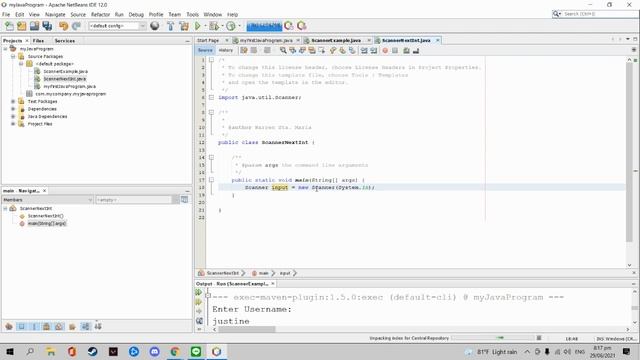Click the Uncomment icon in editor toolbar
Screen dimensions: 640x360
click(x=416, y=51)
